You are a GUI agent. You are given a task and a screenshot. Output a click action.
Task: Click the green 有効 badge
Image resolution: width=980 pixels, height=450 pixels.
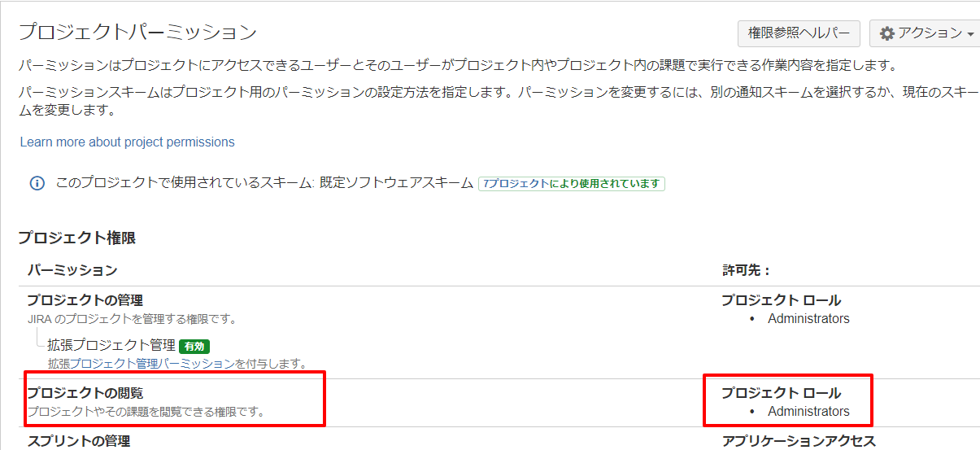[x=194, y=346]
